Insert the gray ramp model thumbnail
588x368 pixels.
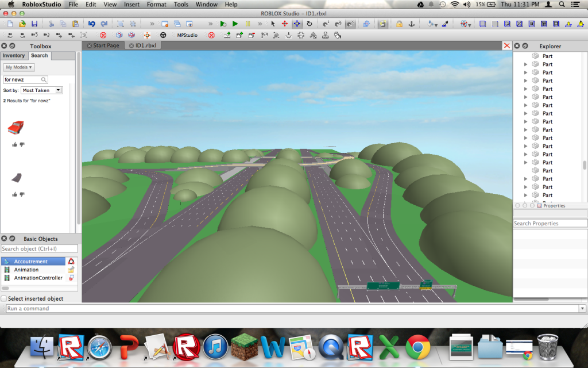pyautogui.click(x=17, y=178)
